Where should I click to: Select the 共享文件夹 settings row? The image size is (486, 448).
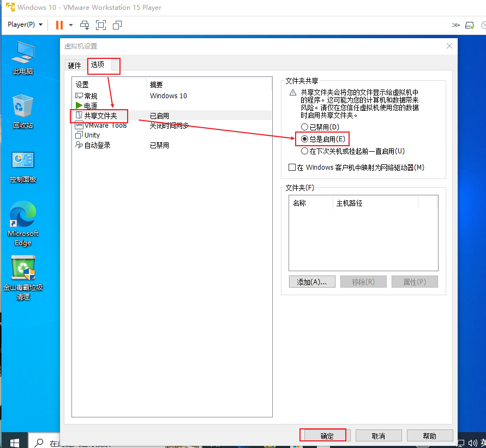172,116
